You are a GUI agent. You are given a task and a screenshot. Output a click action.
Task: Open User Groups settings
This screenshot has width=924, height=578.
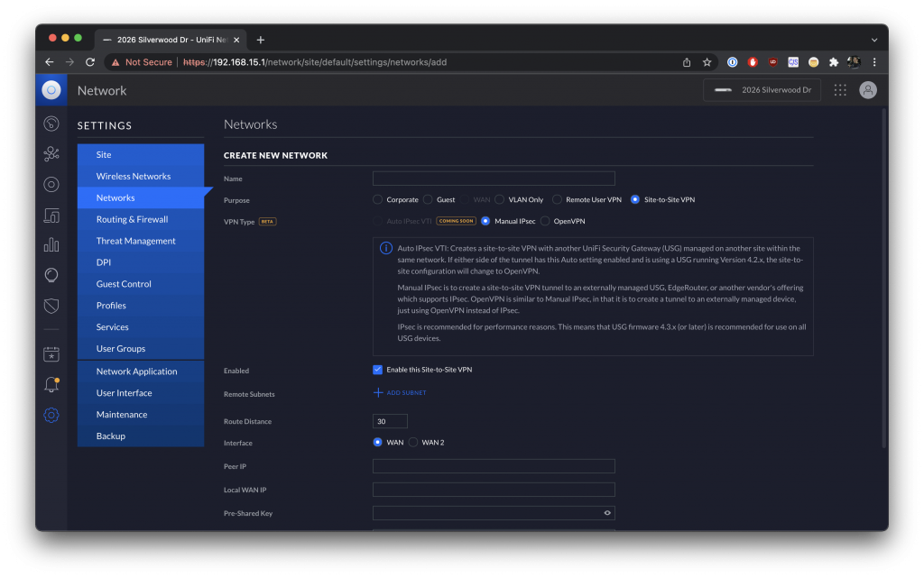point(141,349)
